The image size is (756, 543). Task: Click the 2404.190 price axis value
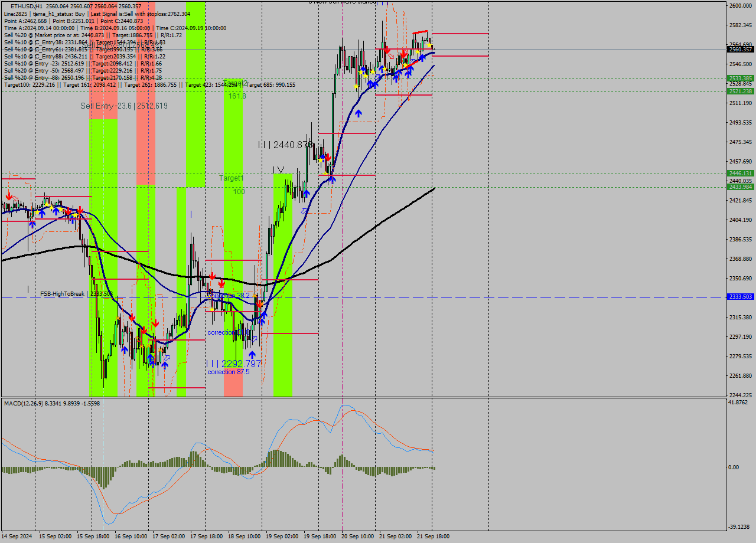[741, 220]
